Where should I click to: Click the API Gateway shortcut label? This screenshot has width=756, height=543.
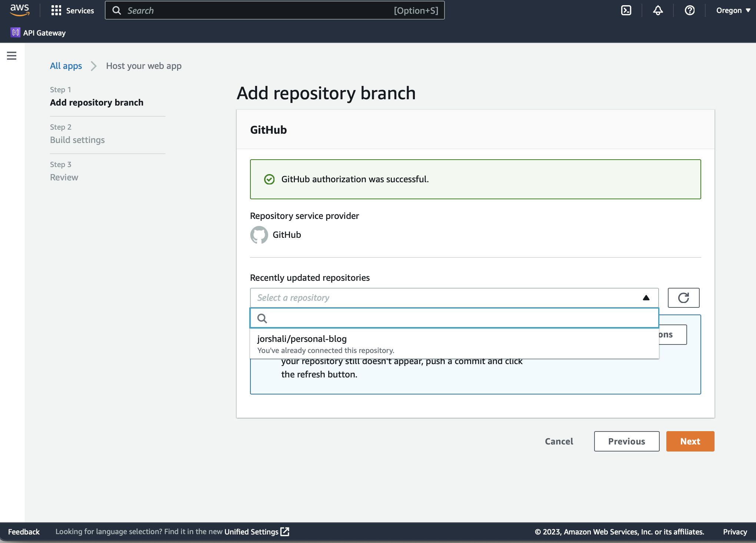coord(44,33)
